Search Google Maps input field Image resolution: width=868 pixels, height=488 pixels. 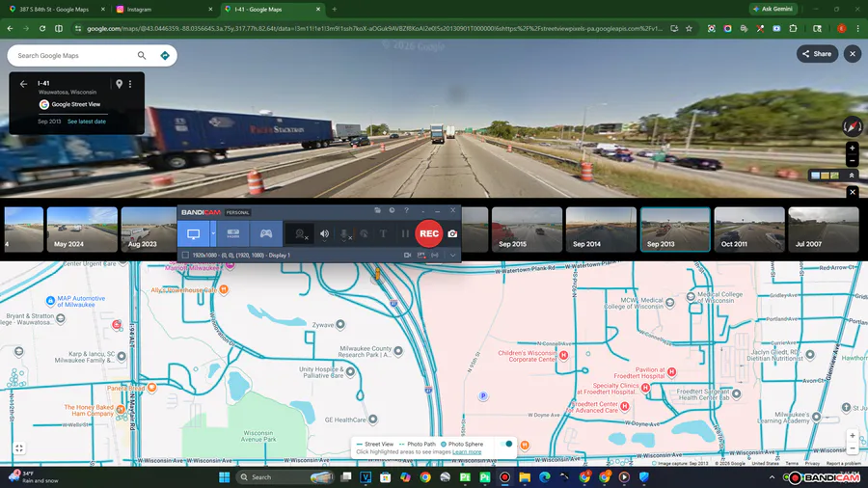[x=74, y=55]
